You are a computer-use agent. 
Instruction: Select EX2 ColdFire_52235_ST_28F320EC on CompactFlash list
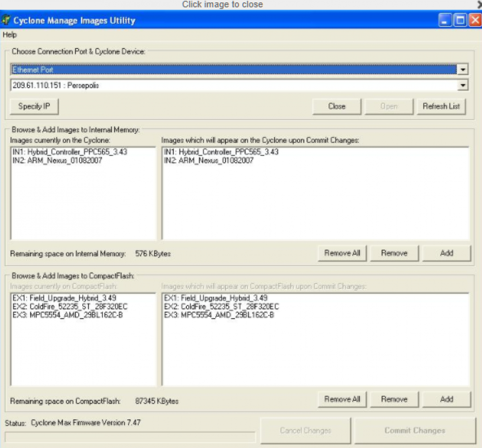tap(70, 307)
